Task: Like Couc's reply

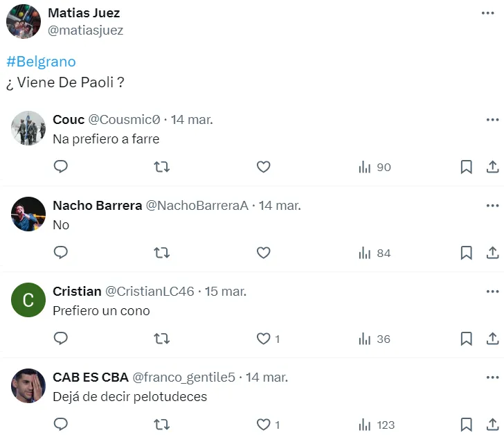Action: [263, 167]
